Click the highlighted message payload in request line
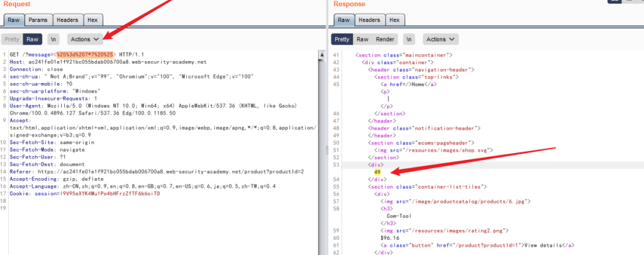Image resolution: width=644 pixels, height=255 pixels. 85,55
